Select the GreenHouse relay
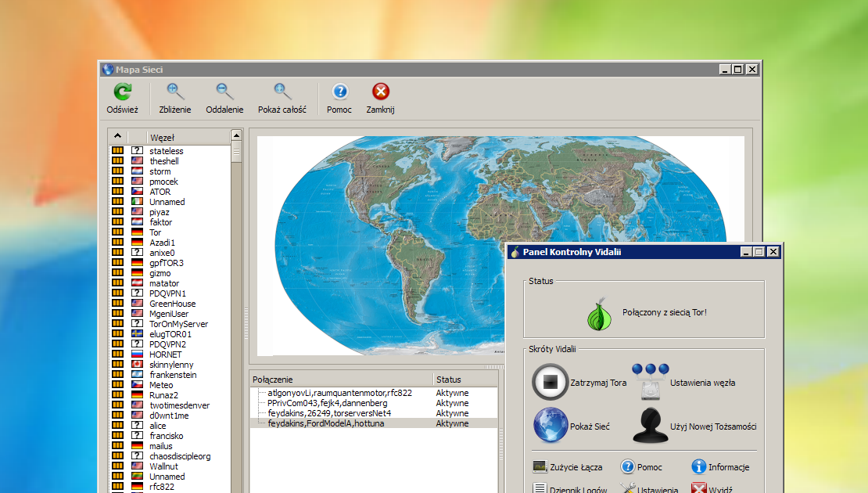The height and width of the screenshot is (493, 868). [x=172, y=304]
